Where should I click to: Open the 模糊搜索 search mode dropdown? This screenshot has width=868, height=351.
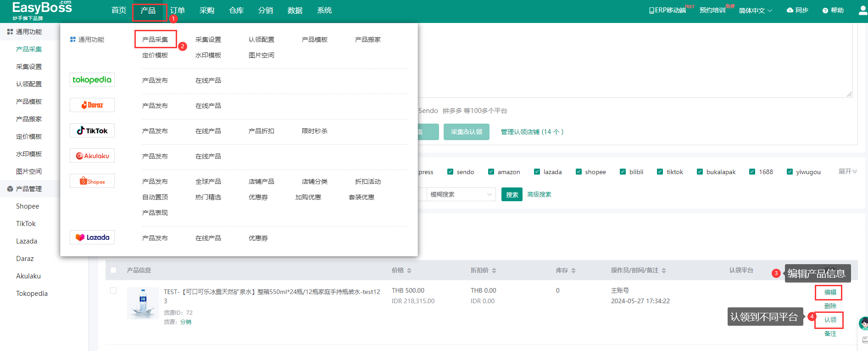click(461, 194)
